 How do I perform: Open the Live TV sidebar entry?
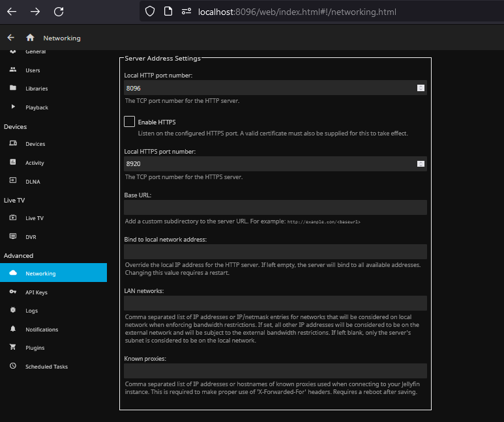(34, 218)
